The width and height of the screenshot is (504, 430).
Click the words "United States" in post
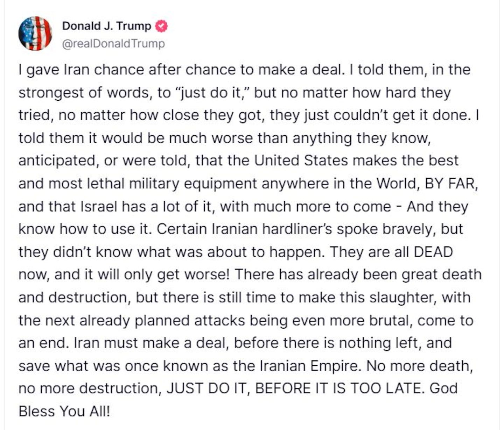(301, 161)
